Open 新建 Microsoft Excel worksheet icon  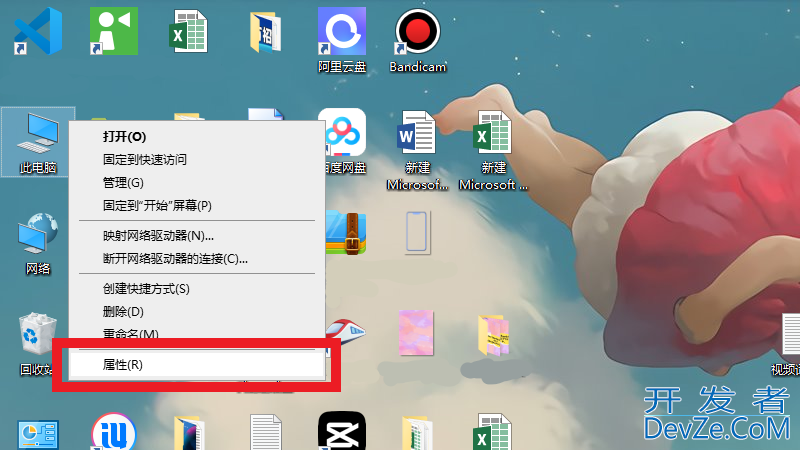tap(493, 151)
